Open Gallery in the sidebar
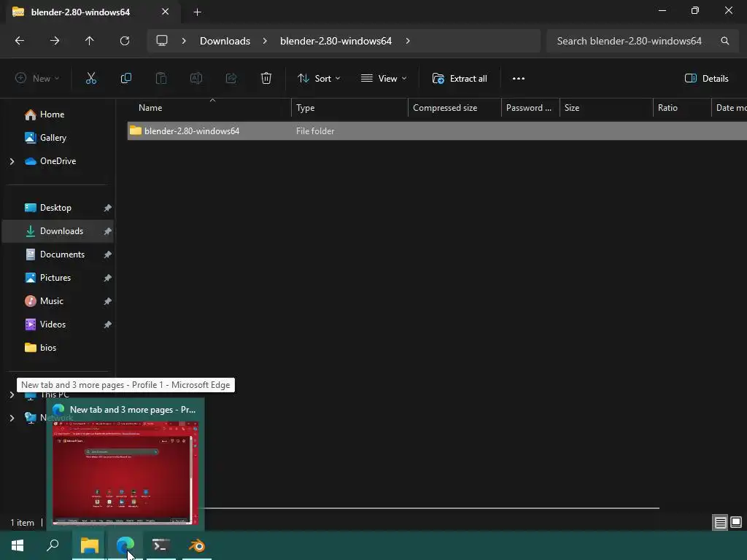Screen dimensions: 747x560 [x=53, y=138]
